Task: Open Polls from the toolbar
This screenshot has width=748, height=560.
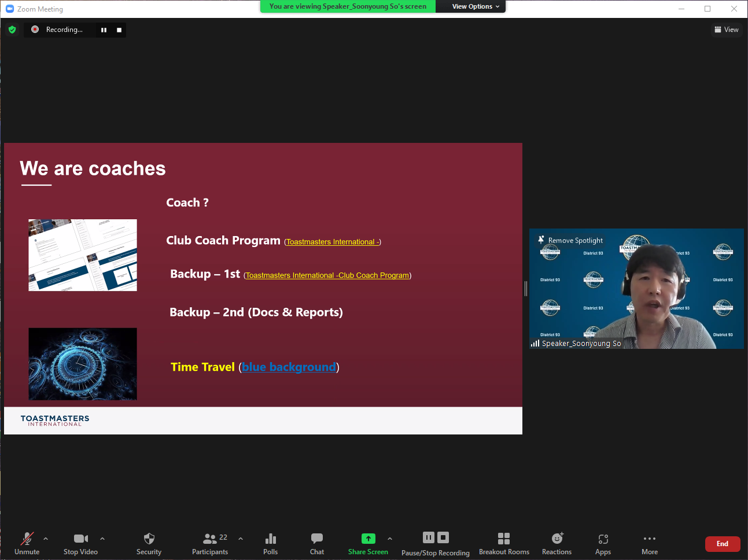Action: point(271,543)
